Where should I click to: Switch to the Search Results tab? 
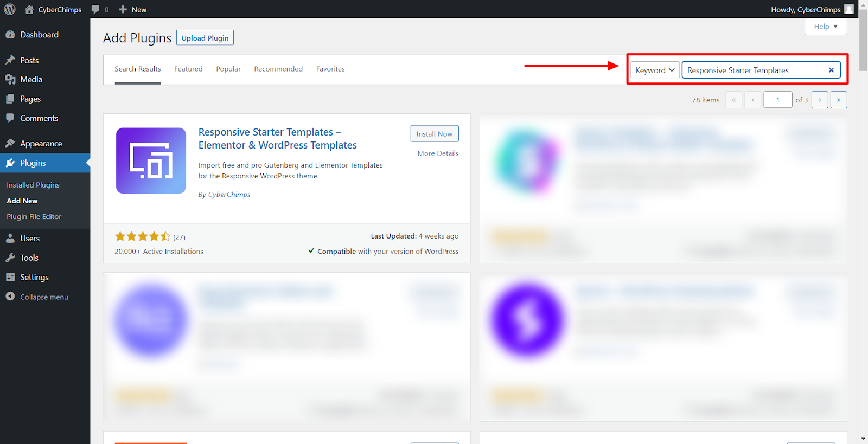click(138, 69)
